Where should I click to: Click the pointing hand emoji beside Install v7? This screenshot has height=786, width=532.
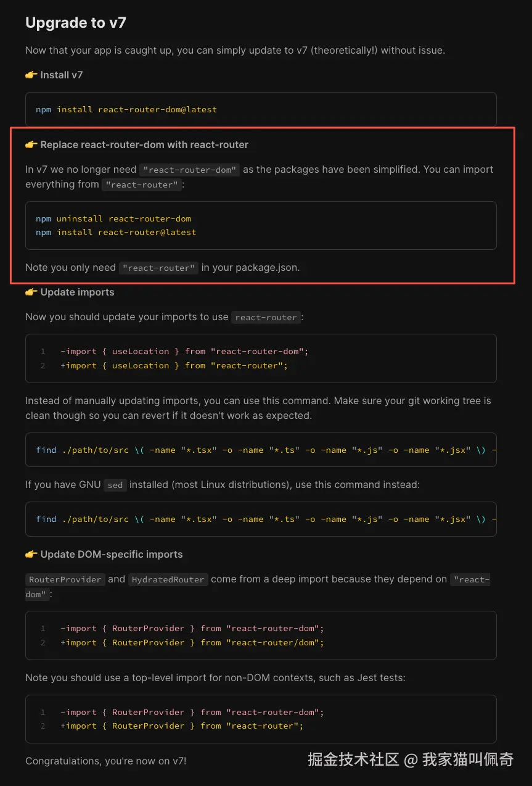[x=31, y=75]
